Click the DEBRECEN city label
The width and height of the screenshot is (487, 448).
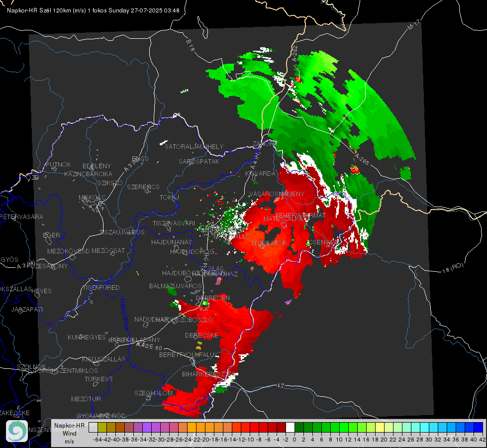tap(213, 298)
